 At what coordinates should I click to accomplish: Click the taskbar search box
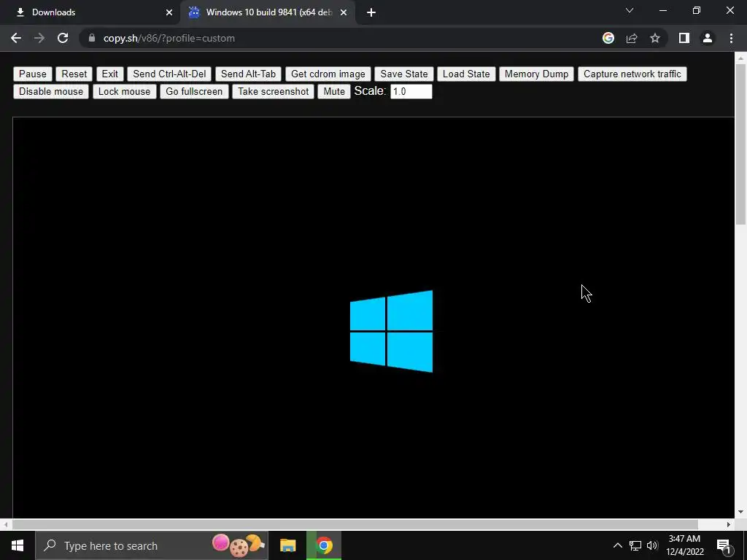152,545
